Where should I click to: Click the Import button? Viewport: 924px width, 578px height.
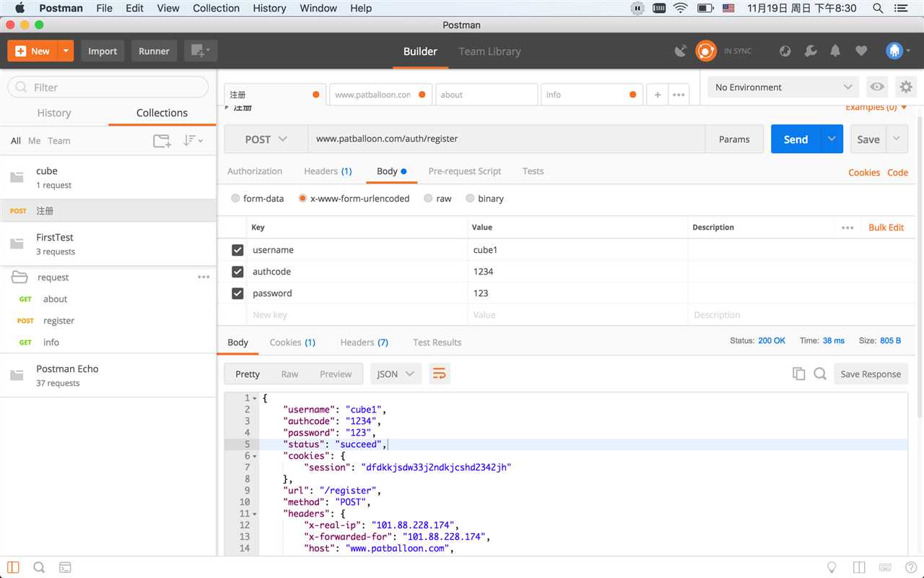103,51
